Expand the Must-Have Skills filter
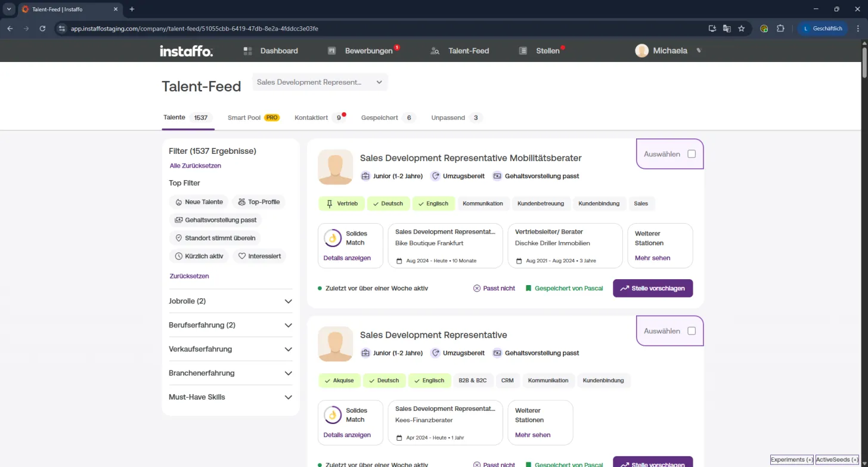This screenshot has width=868, height=467. 231,397
